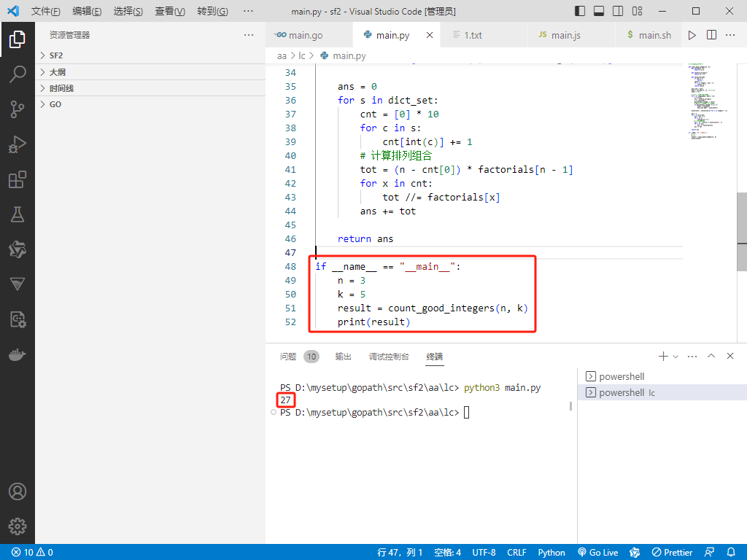Open the 选择(S) menu
This screenshot has height=560, width=747.
coord(128,11)
